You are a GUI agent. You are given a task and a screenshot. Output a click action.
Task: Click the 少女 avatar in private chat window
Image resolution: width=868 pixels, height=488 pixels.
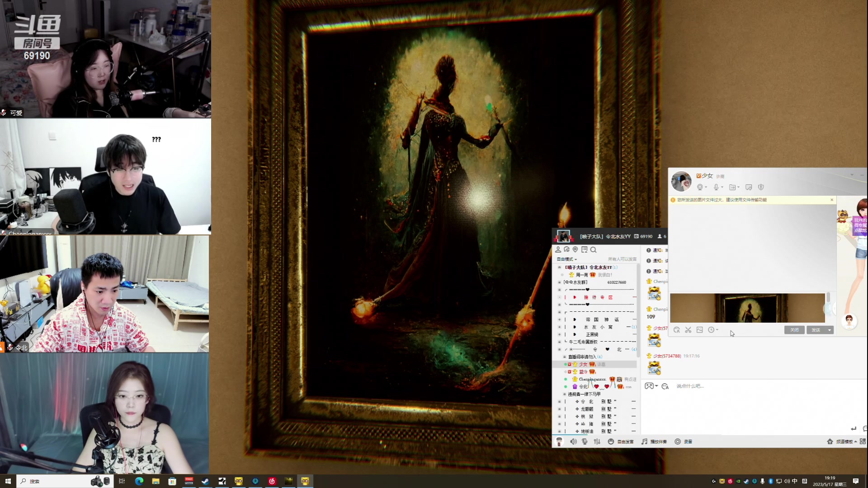(x=681, y=181)
